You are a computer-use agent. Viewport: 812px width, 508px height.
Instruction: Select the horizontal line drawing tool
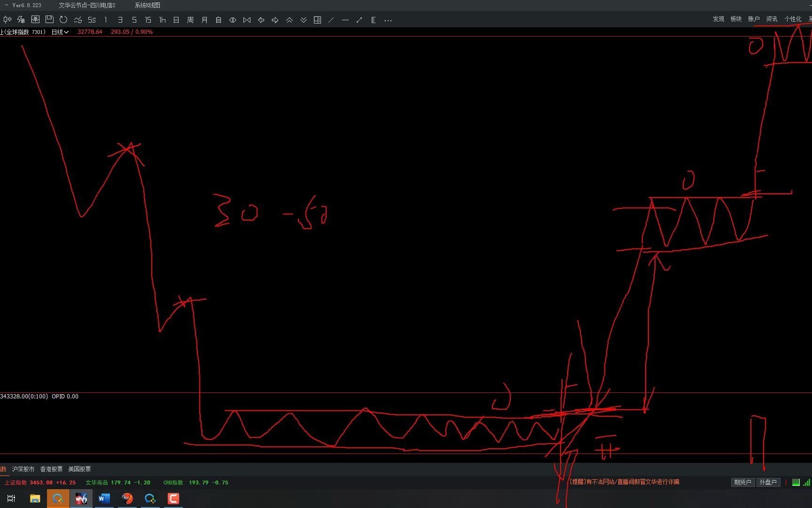point(345,20)
